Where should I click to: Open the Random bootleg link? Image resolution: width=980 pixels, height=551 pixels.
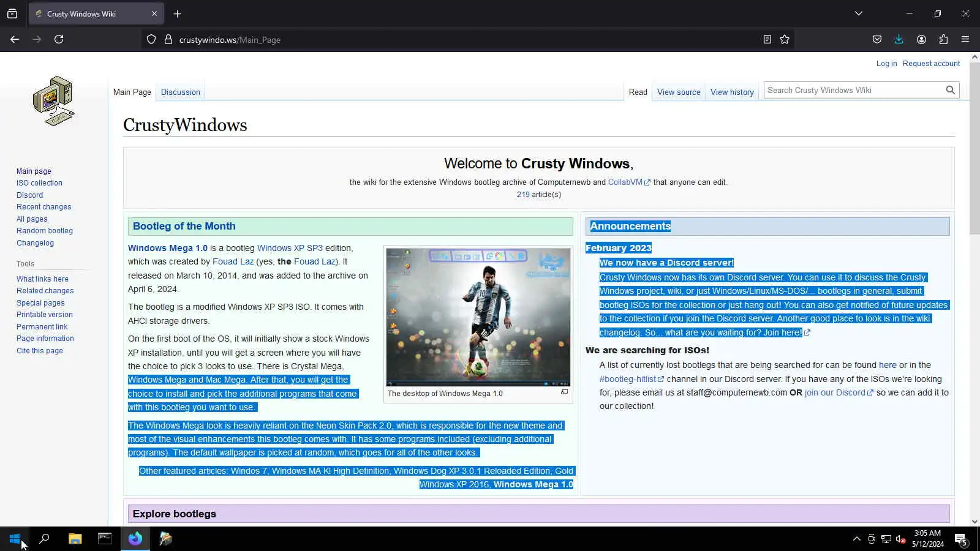[45, 231]
